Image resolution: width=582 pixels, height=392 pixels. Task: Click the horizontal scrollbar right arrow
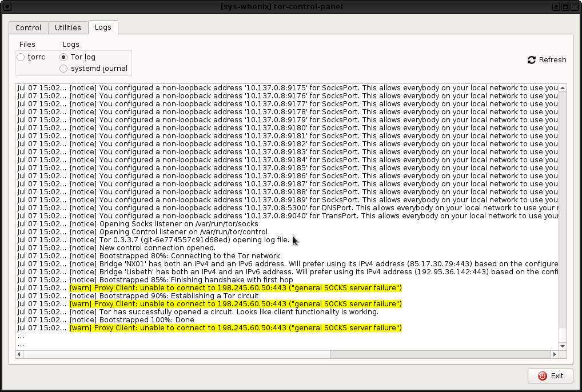[555, 354]
